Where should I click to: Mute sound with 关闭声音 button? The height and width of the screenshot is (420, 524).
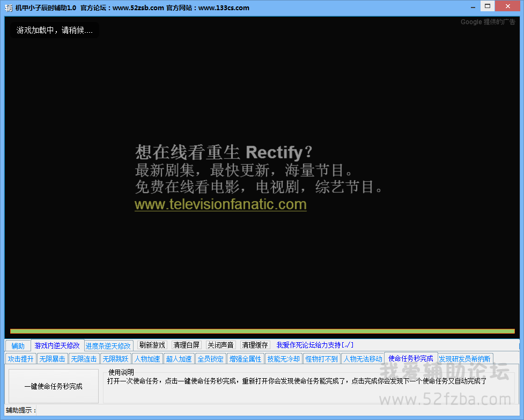tap(220, 345)
